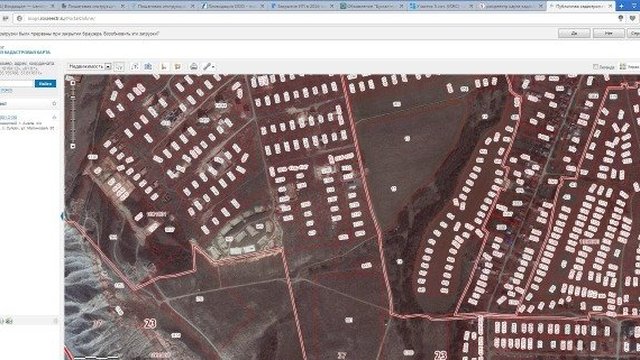Open the cadastral number link in search results
640x360 pixels.
click(9, 118)
